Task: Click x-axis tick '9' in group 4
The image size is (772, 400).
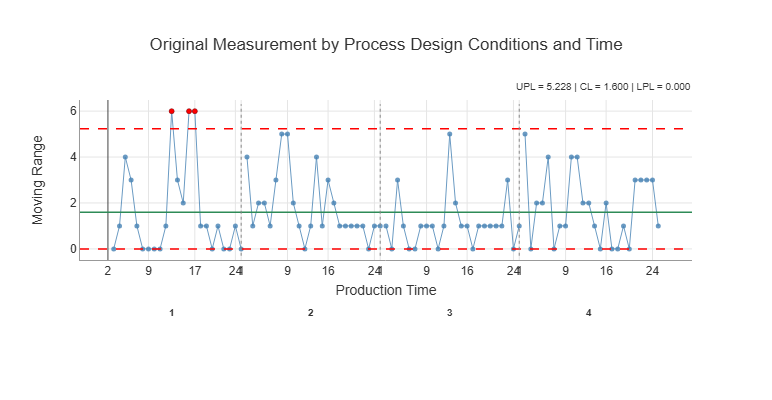Action: pyautogui.click(x=565, y=270)
